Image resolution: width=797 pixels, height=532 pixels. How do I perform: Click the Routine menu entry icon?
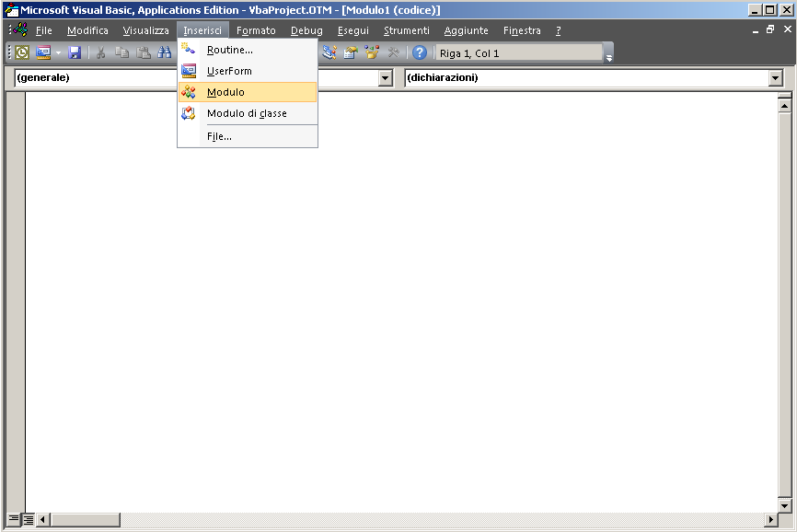coord(189,50)
